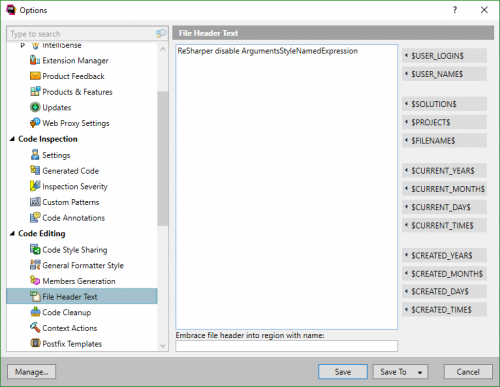This screenshot has width=500, height=387.
Task: Select Inspection Severity page
Action: pyautogui.click(x=75, y=187)
